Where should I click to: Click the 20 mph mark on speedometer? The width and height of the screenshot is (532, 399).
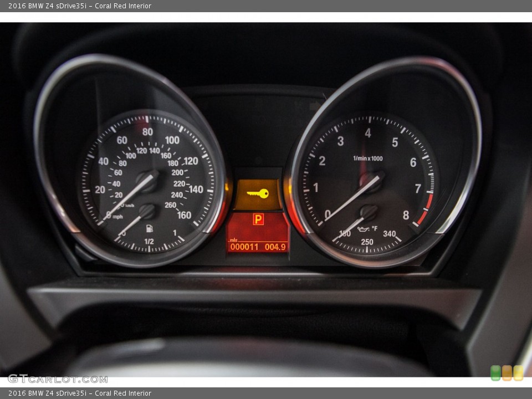(100, 190)
